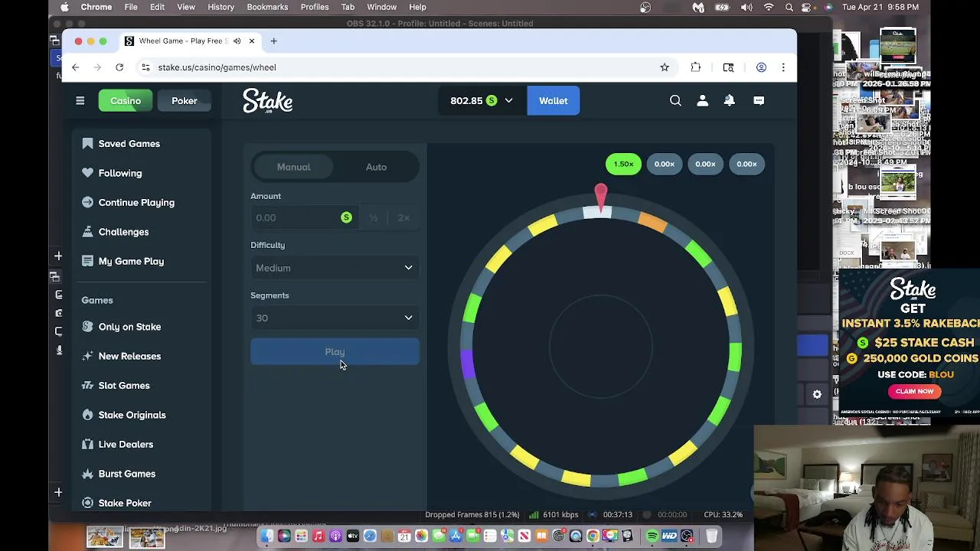Open the Stake hamburger menu
The width and height of the screenshot is (980, 551).
coord(80,100)
